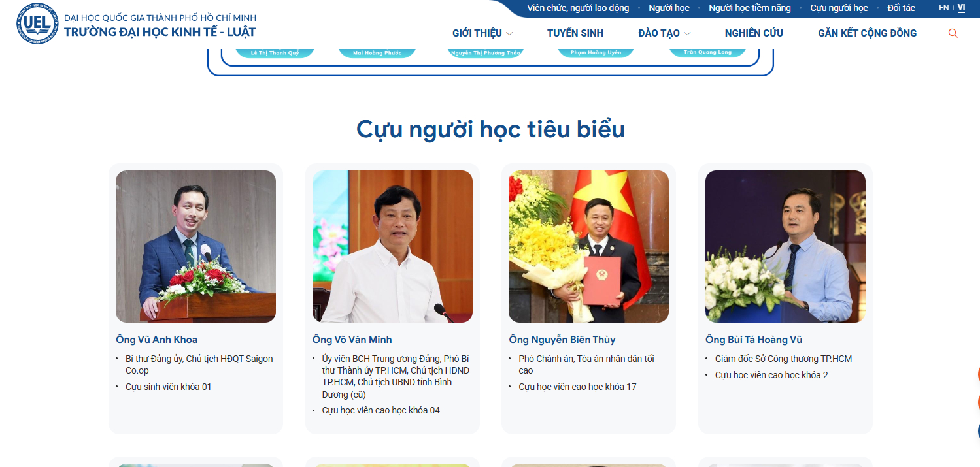Select the Phạm Hoàng Uyên name badge

click(x=596, y=52)
